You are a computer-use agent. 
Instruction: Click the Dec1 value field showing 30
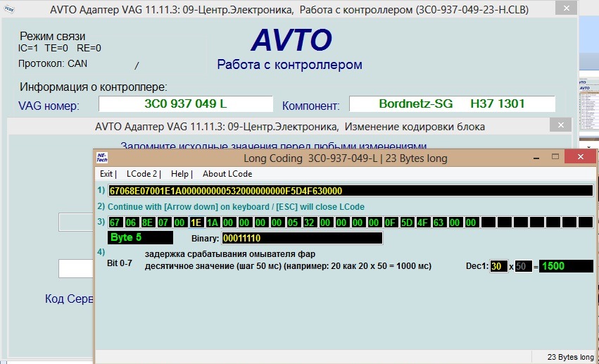[498, 266]
